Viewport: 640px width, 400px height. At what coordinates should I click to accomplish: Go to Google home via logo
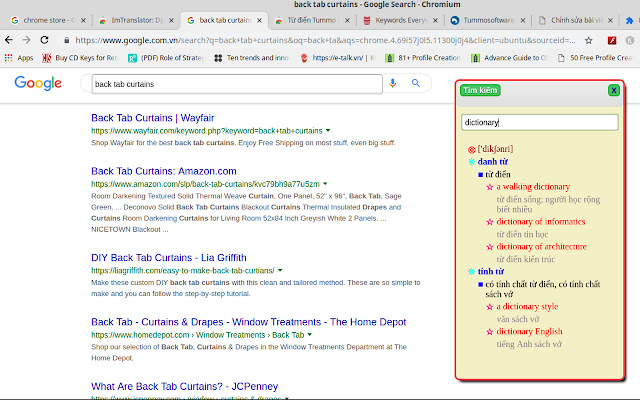pyautogui.click(x=38, y=83)
